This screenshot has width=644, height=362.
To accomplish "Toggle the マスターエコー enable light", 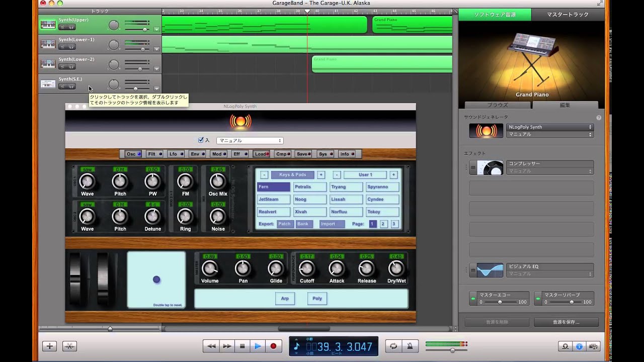I will pyautogui.click(x=473, y=299).
